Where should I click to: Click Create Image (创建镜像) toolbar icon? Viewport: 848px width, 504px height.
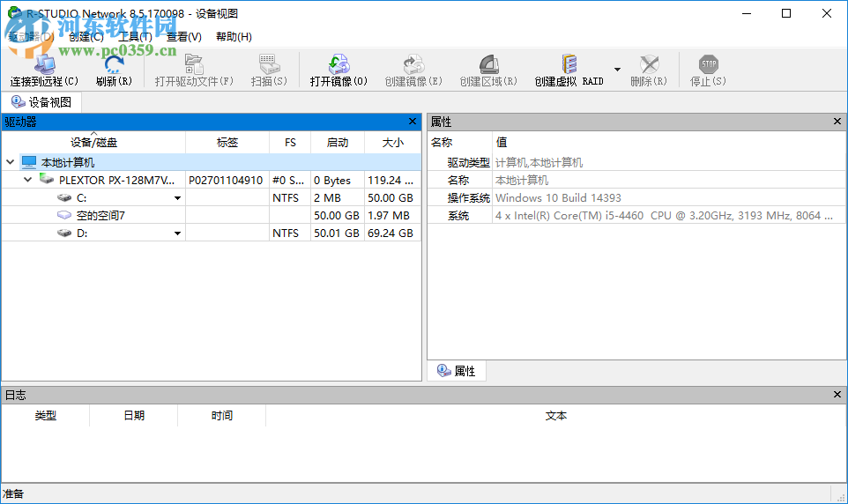413,64
